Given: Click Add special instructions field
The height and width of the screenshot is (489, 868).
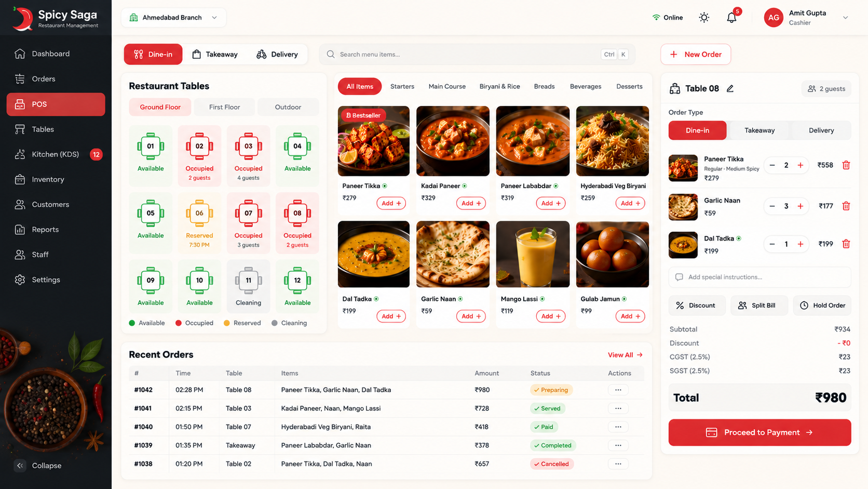Looking at the screenshot, I should pos(759,277).
